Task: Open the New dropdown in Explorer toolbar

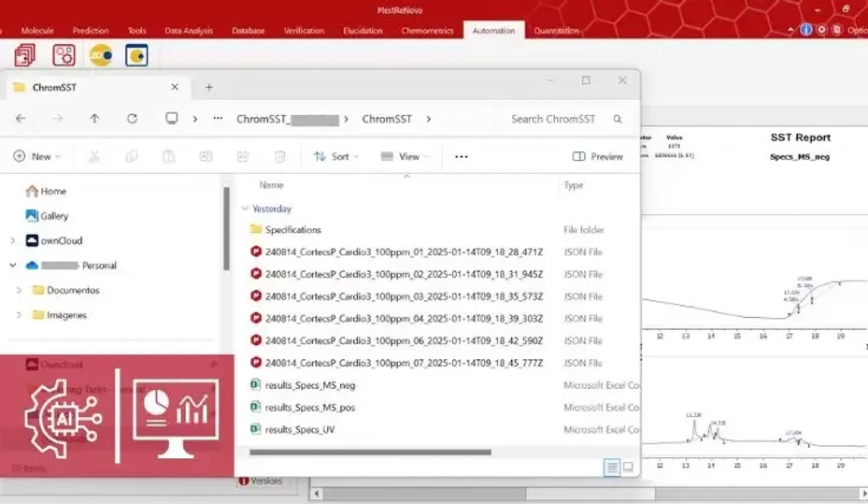Action: [x=36, y=157]
